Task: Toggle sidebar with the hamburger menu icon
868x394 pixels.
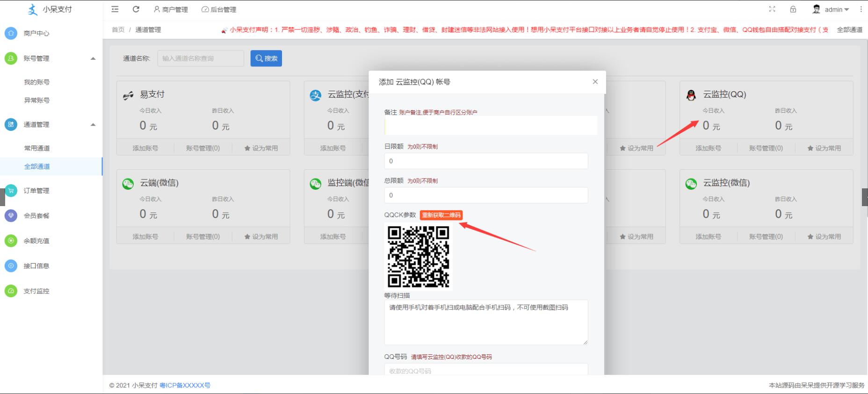Action: tap(115, 9)
